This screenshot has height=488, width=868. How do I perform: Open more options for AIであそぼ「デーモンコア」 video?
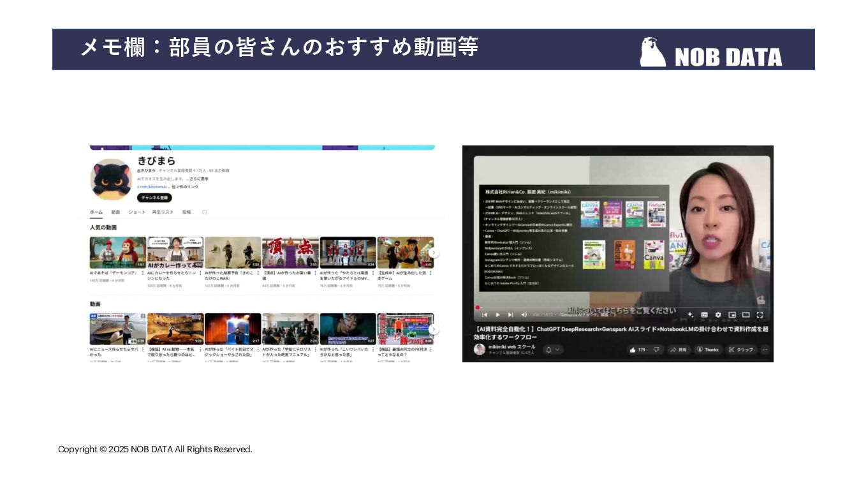[143, 273]
